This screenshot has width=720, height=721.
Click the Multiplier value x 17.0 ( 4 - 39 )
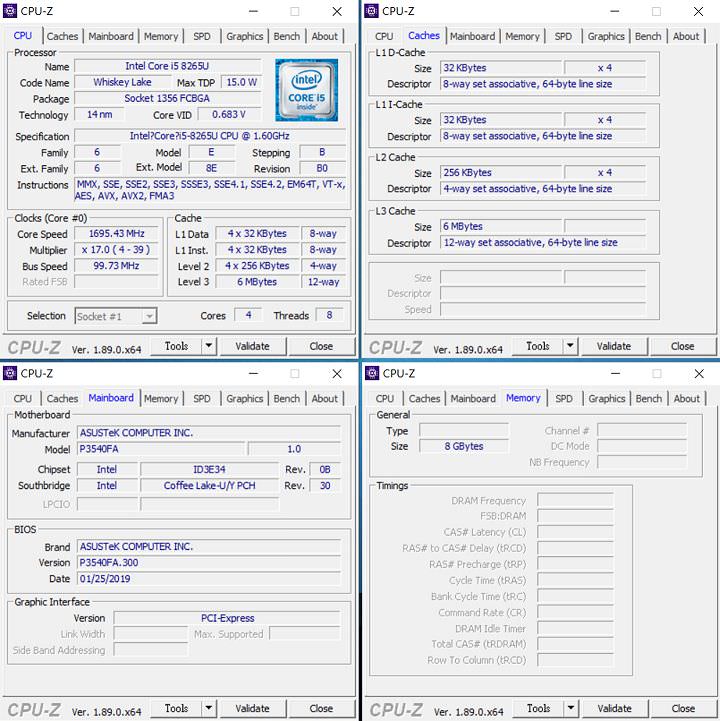point(117,250)
